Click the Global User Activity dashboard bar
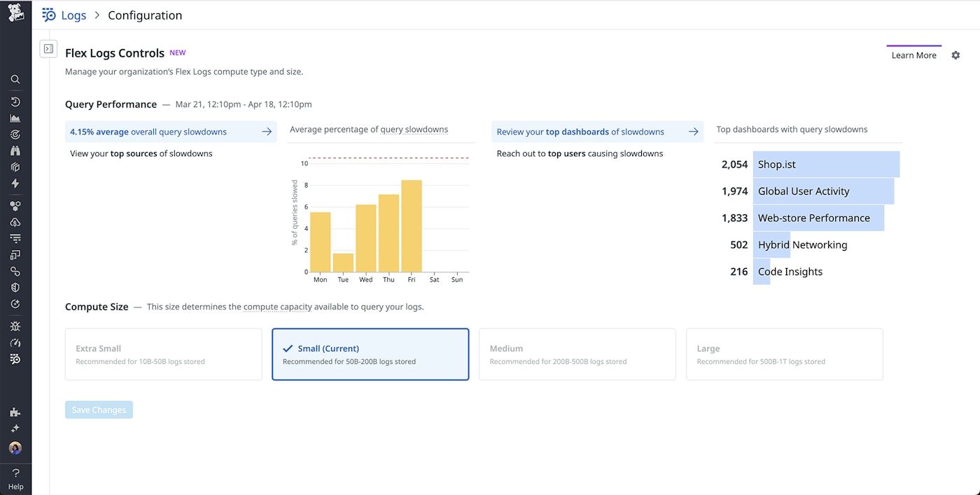This screenshot has width=980, height=495. 823,191
